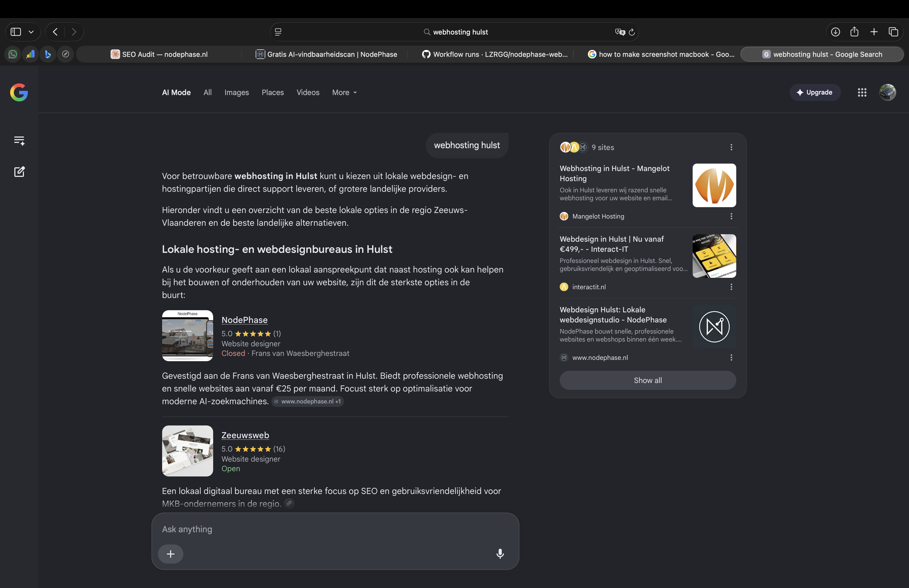
Task: Open the pinned WhatsApp tab
Action: (x=12, y=54)
